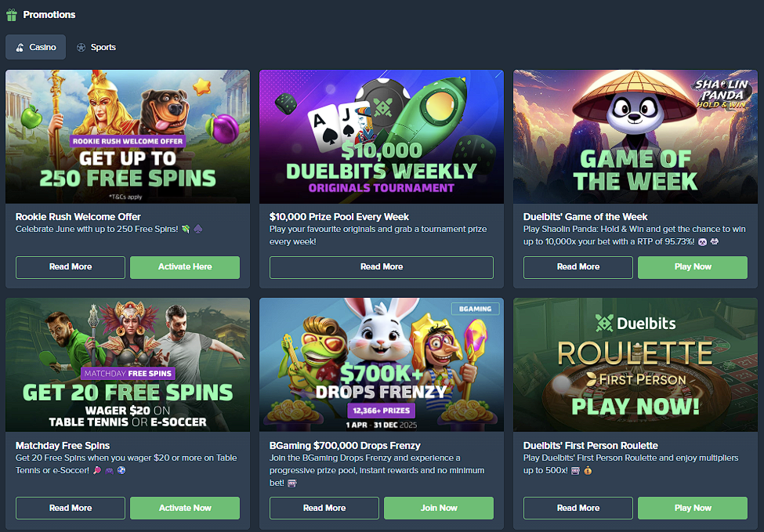Click the cherry icon on Casino tab
Screen dimensions: 764x532
pyautogui.click(x=20, y=47)
